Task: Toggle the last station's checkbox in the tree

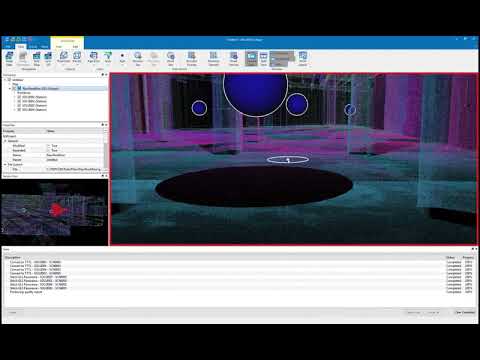Action: (19, 109)
